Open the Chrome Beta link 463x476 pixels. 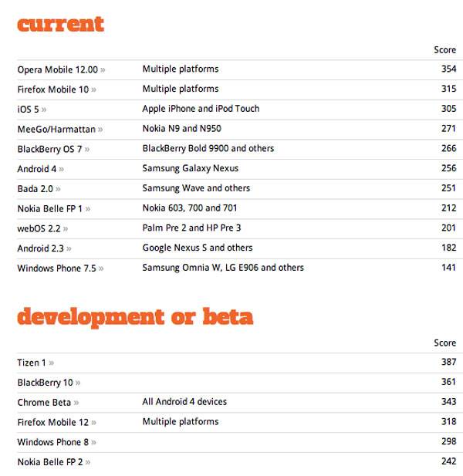(48, 403)
